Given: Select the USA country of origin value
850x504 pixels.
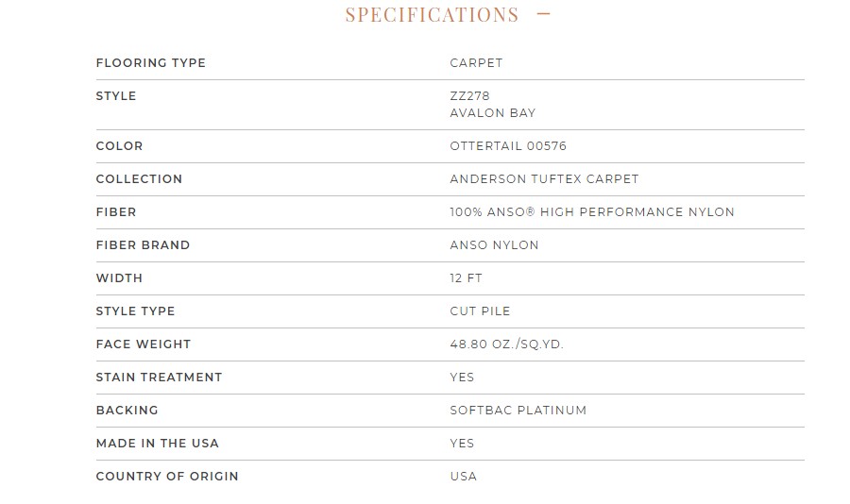Looking at the screenshot, I should click(x=463, y=477).
